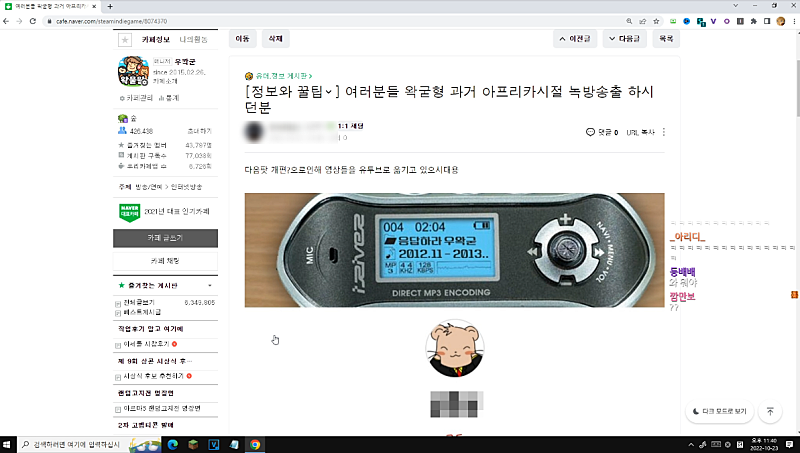The width and height of the screenshot is (800, 453).
Task: Open the 시참후기 board in the sidebar
Action: [x=146, y=344]
